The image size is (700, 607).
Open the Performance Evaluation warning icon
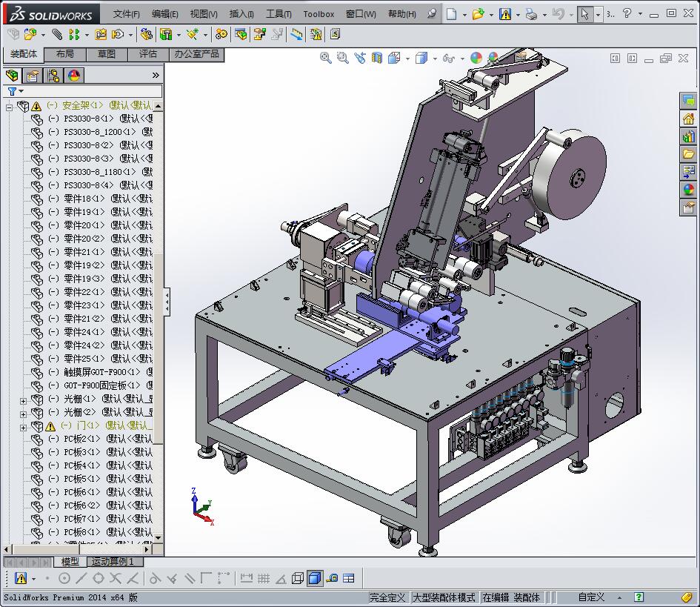pos(316,34)
